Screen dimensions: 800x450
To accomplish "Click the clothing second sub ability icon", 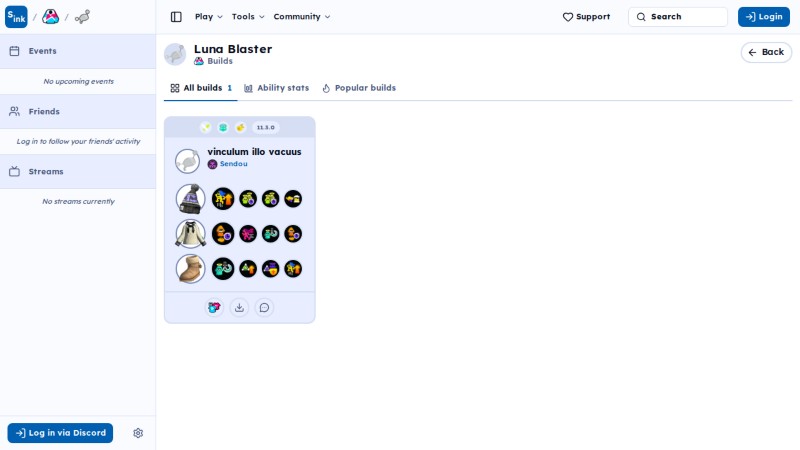I will [270, 234].
